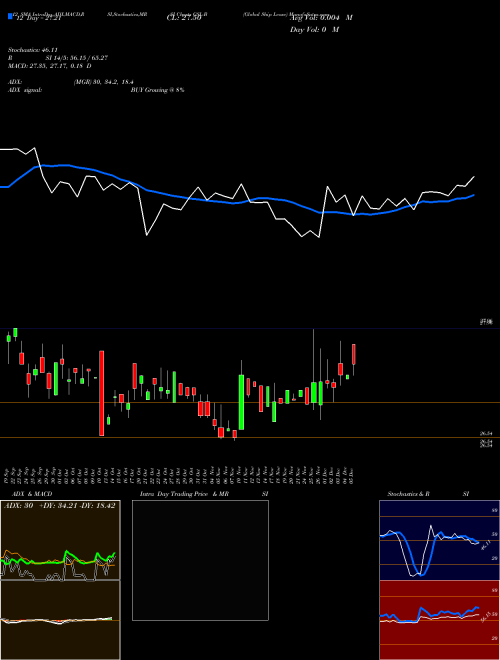Click the 26.54 price level label
Screen dimensions: 500x660
click(486, 433)
